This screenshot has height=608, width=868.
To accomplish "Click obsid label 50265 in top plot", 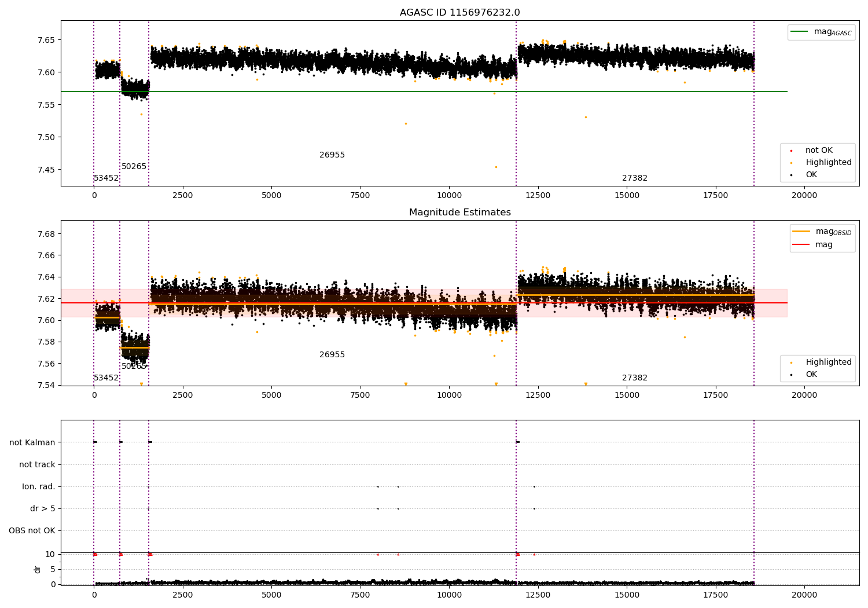I will click(x=134, y=167).
